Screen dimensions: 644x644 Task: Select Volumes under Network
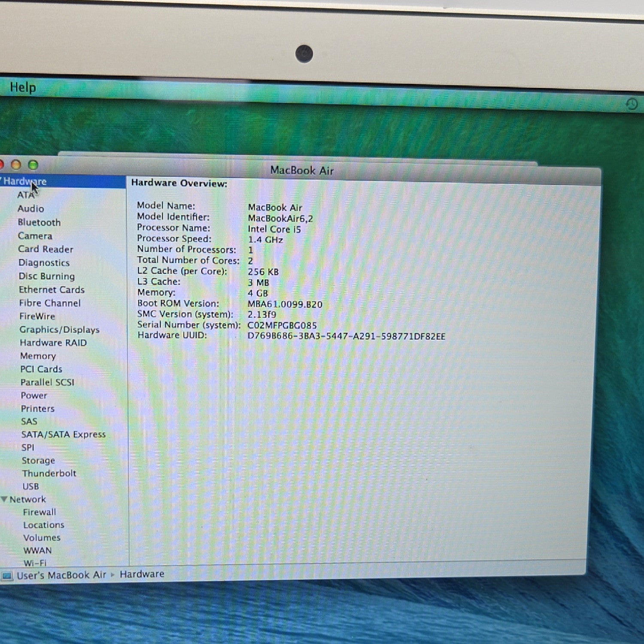coord(42,538)
